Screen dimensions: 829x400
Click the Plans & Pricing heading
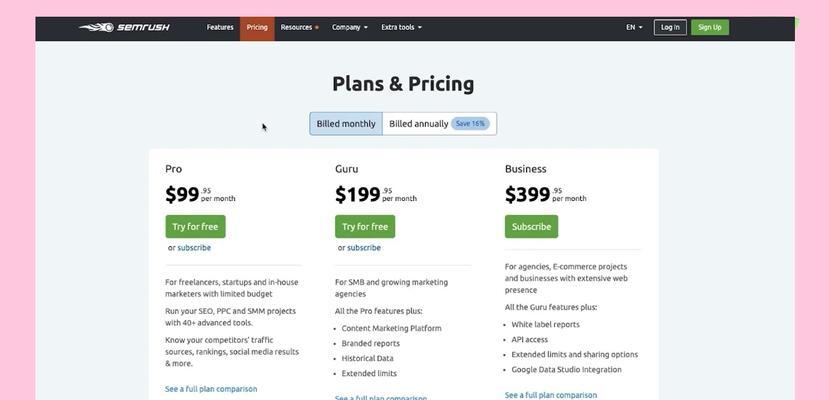click(x=403, y=84)
